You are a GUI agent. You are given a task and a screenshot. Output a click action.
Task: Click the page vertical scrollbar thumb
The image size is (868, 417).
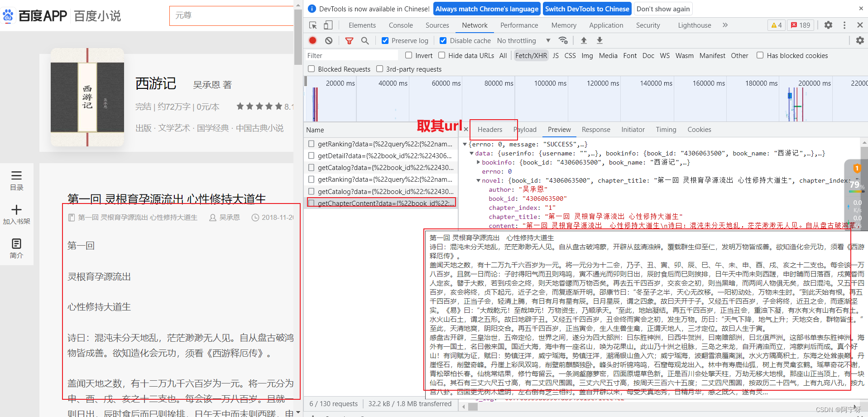tap(298, 36)
